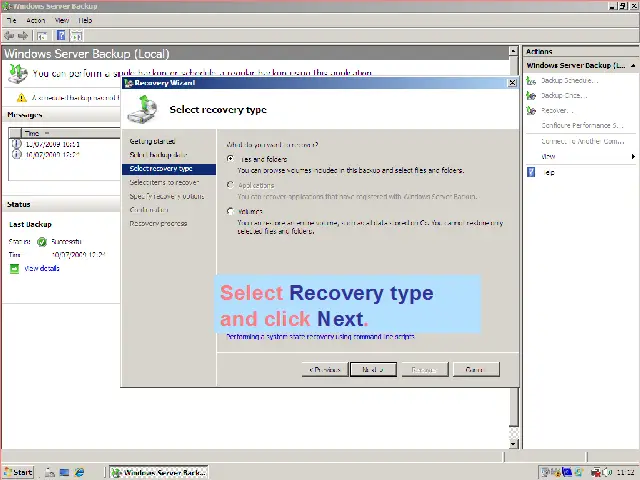Click the Forward arrow toolbar icon

[23, 36]
